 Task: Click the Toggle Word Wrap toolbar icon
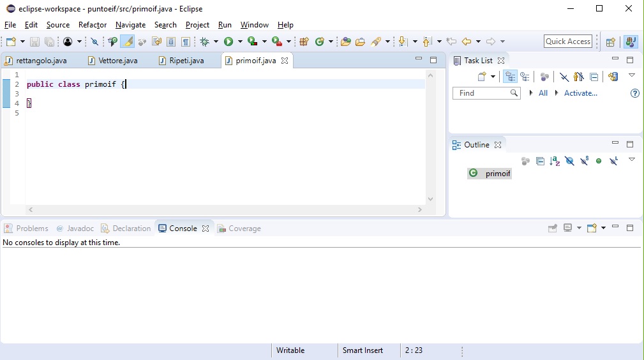(156, 41)
